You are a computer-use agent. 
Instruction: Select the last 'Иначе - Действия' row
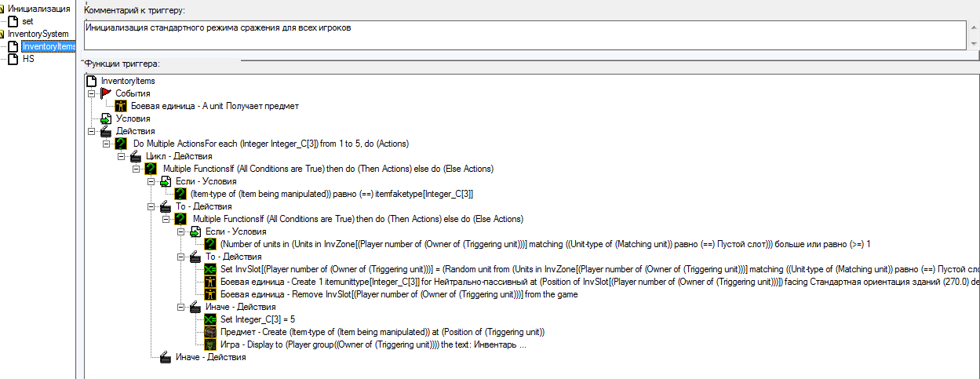[x=210, y=357]
